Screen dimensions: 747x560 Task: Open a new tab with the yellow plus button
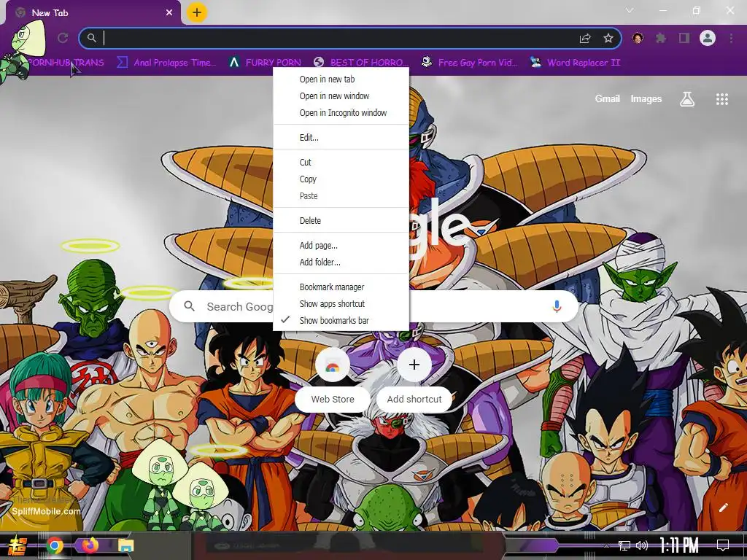[197, 12]
